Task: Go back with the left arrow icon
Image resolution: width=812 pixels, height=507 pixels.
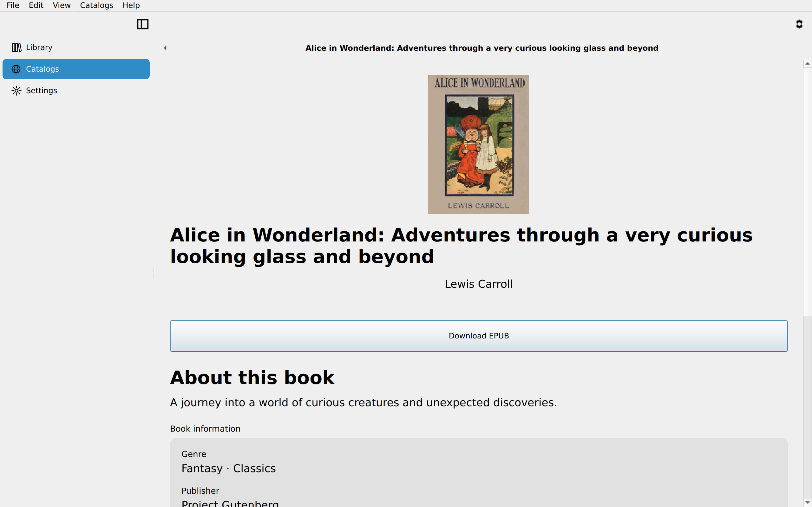Action: point(165,48)
